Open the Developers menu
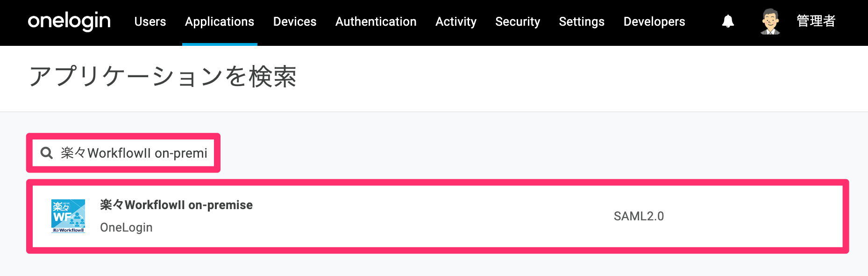868x276 pixels. point(654,22)
